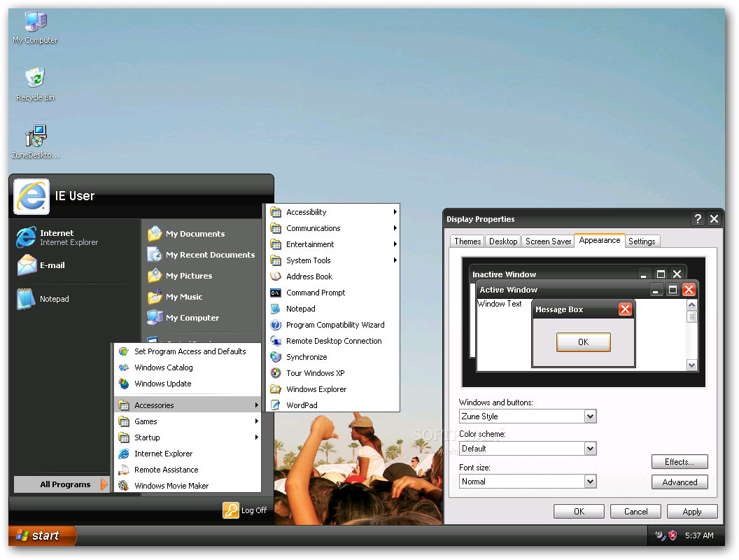Open the ZuneDesktop installer icon on desktop
Screen dimensions: 739x560
pyautogui.click(x=36, y=141)
